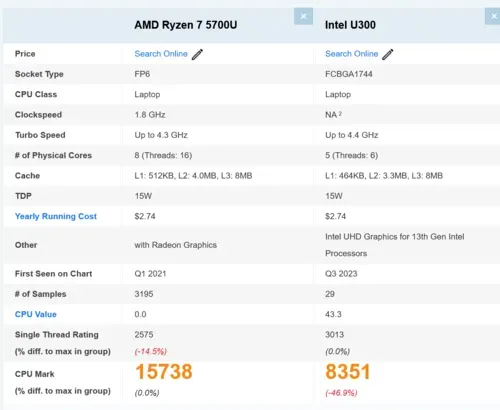Click the # of Samples row label

pos(40,294)
